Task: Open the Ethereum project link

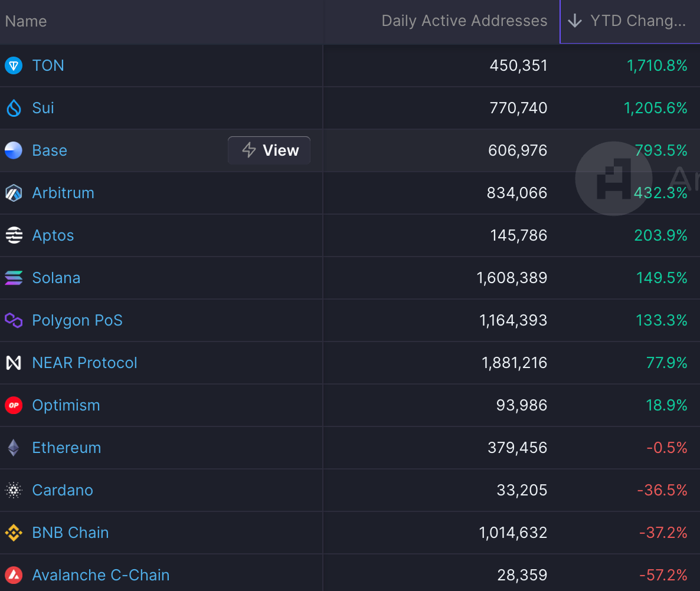Action: [x=67, y=448]
